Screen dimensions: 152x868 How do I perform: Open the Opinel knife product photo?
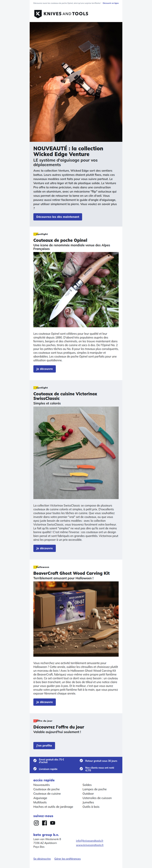pos(76,290)
